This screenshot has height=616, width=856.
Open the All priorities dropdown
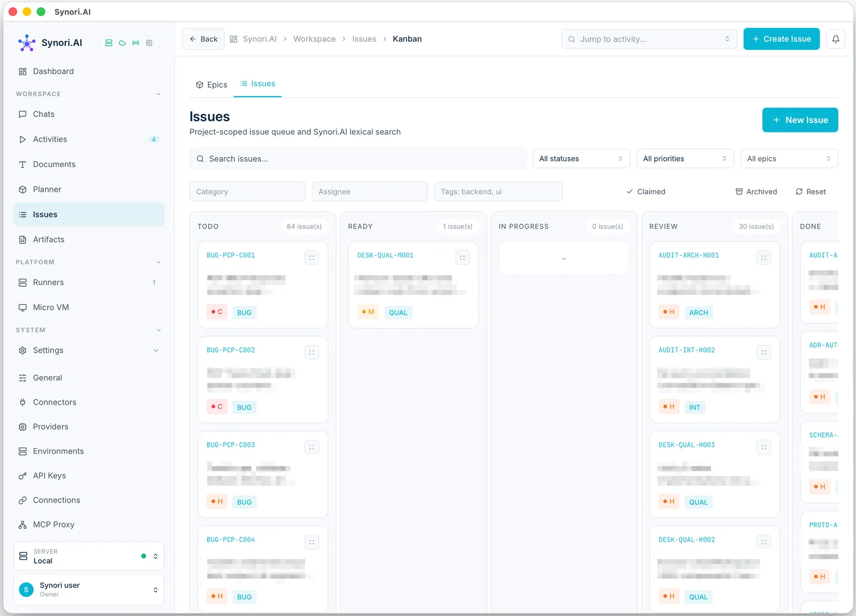click(685, 158)
